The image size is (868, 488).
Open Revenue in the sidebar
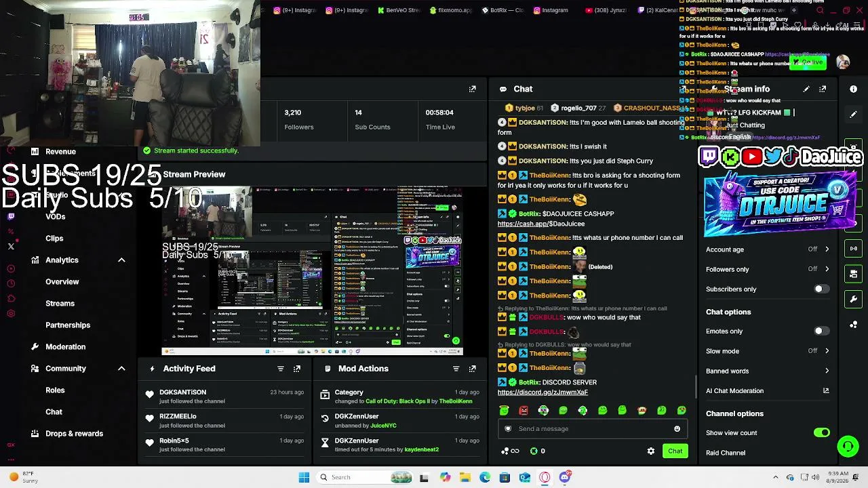pyautogui.click(x=60, y=152)
